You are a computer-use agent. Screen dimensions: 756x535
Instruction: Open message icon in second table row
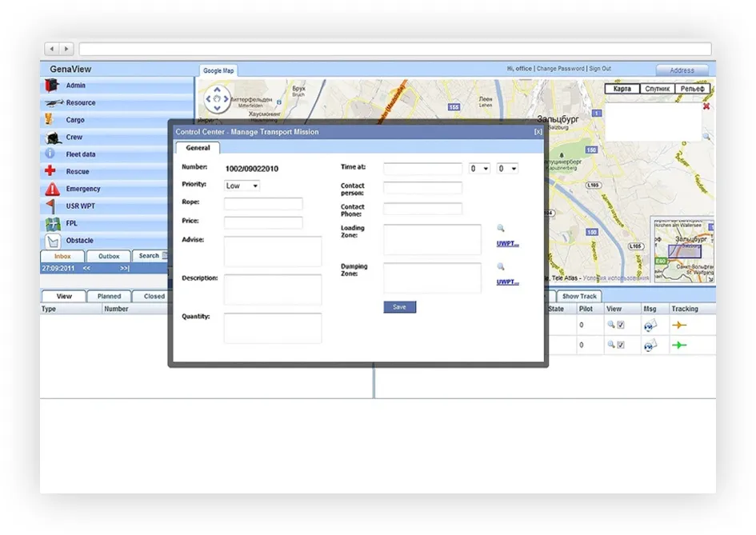(650, 345)
